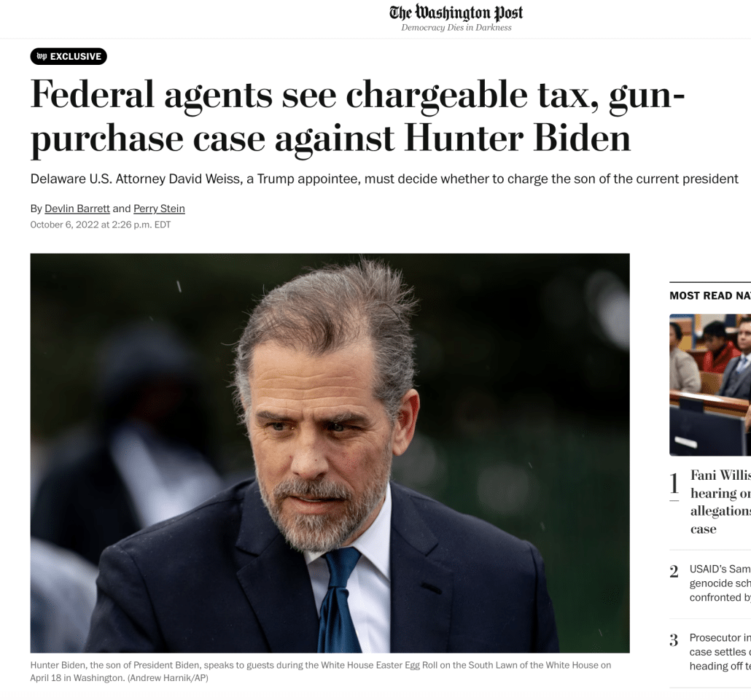Click the article publish date timestamp
The image size is (751, 700).
(x=101, y=225)
